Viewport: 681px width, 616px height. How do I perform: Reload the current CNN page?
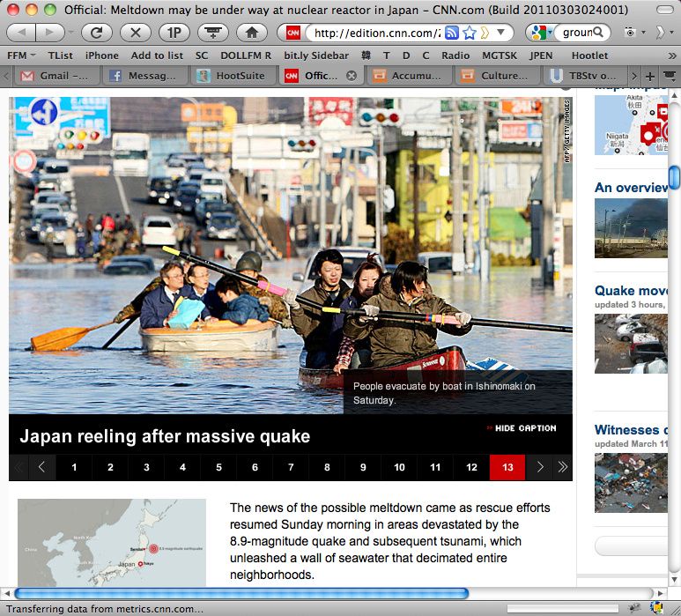(x=96, y=33)
